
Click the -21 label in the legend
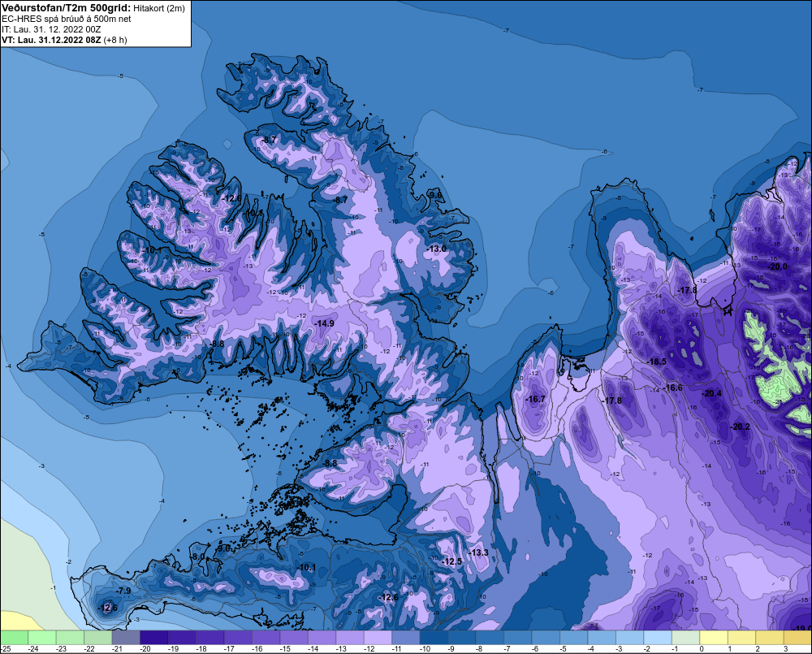pos(118,649)
